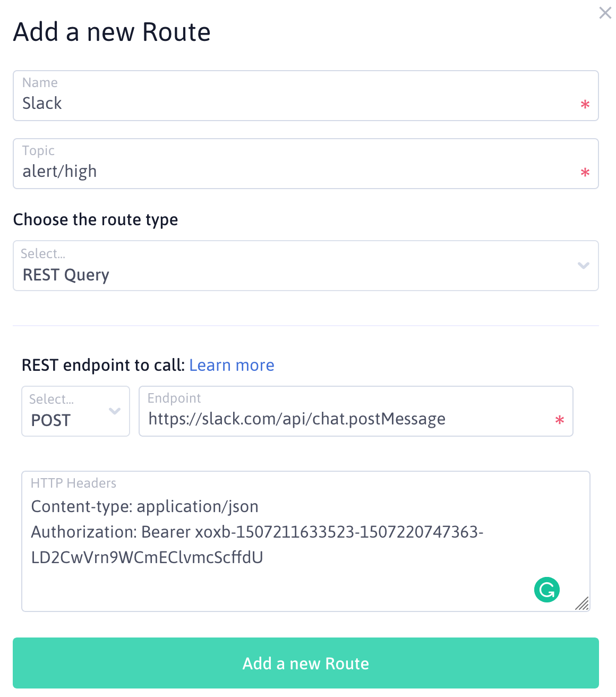
Task: Expand the route type chevron arrow
Action: 583,266
